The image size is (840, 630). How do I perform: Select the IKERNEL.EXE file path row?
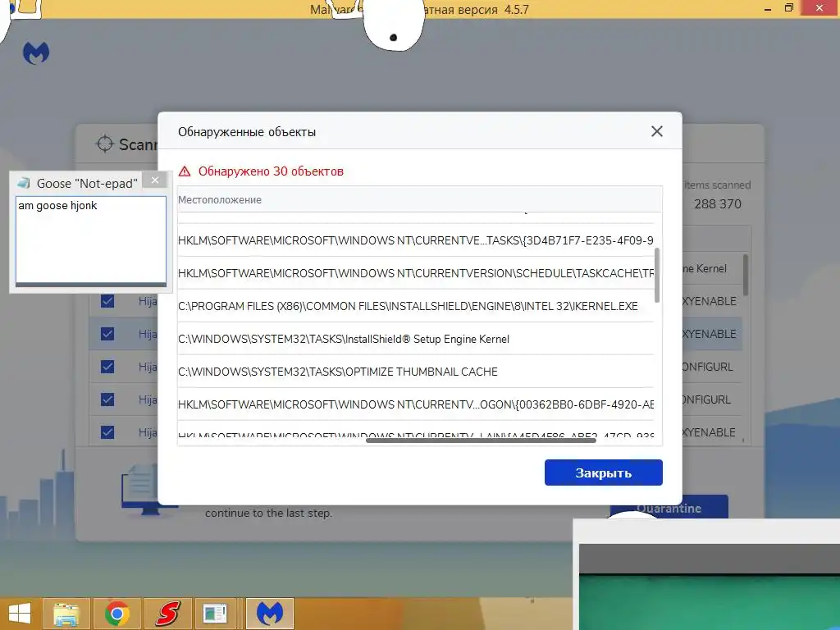point(416,306)
